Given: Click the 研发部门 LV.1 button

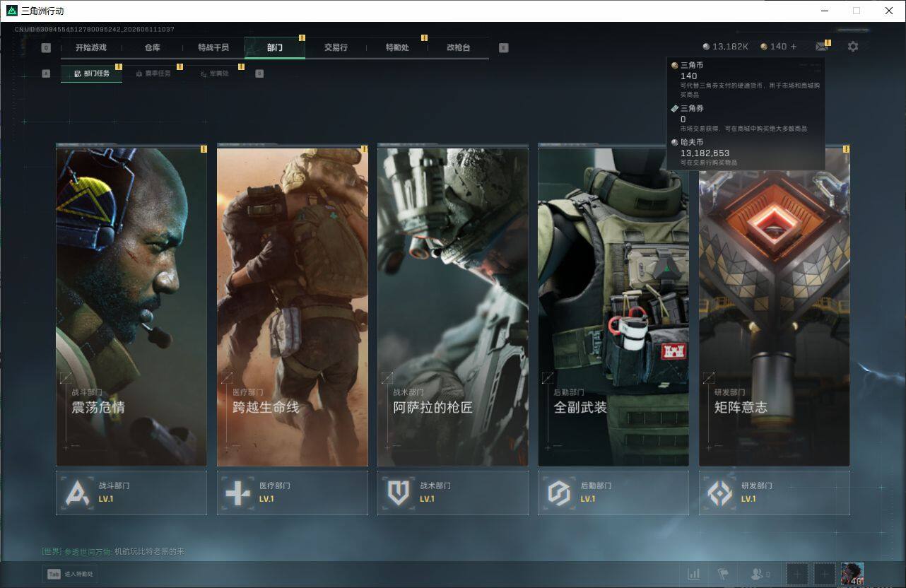Looking at the screenshot, I should 775,493.
